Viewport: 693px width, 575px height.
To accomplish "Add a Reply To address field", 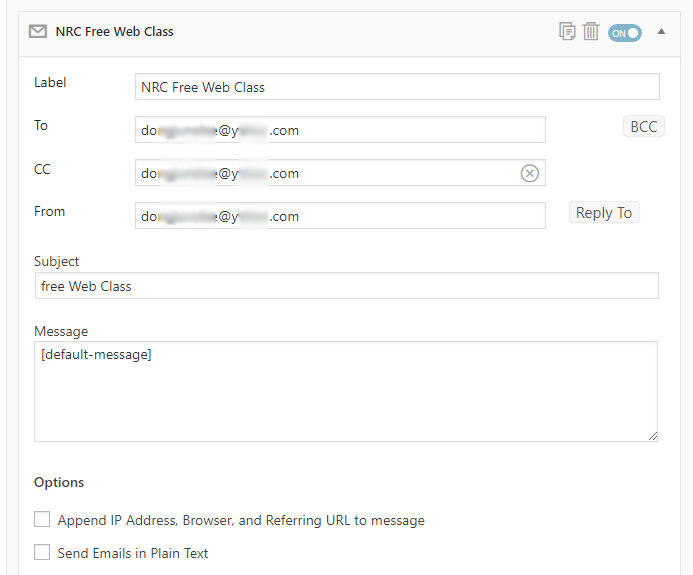I will click(604, 213).
